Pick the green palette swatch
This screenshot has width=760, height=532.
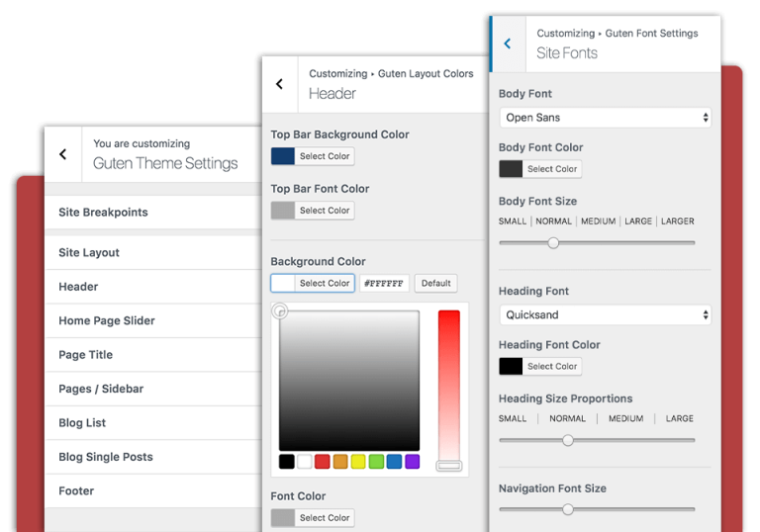point(376,461)
